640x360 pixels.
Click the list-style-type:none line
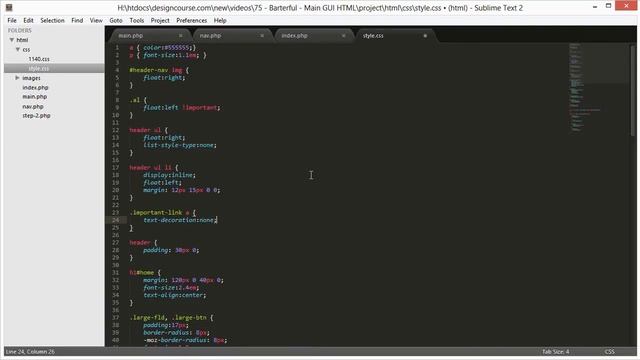tap(180, 145)
